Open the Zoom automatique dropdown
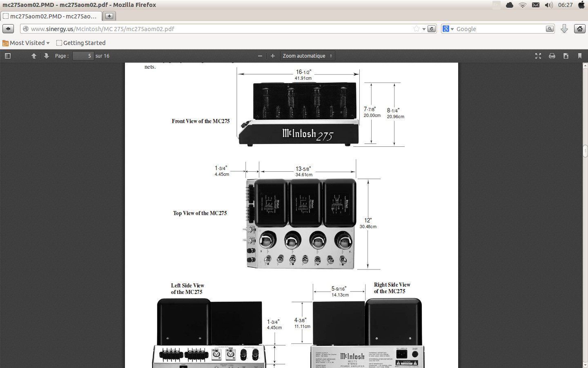588x368 pixels. [x=307, y=56]
